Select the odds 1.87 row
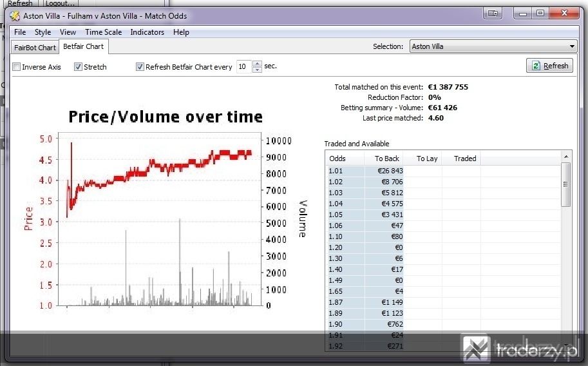The height and width of the screenshot is (366, 588). tap(443, 302)
